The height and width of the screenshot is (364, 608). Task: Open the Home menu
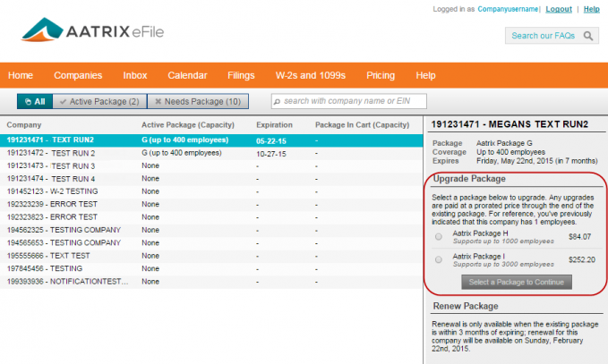[x=21, y=75]
